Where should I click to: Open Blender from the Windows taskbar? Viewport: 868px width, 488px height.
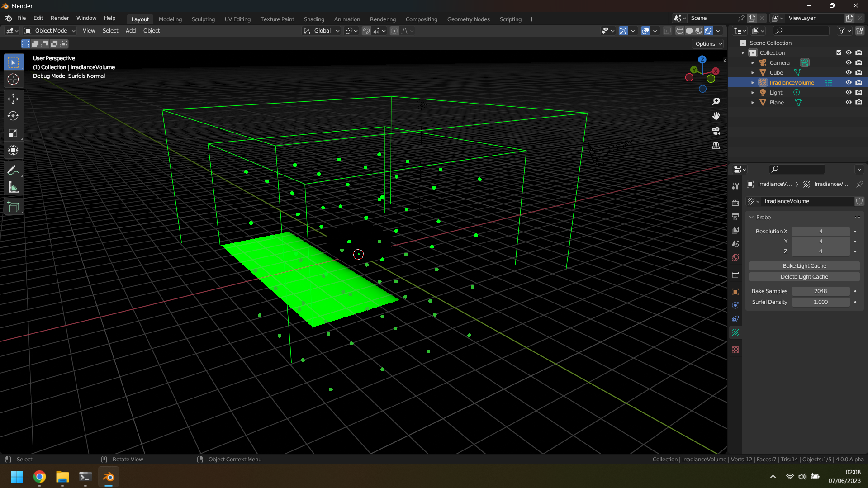tap(109, 477)
